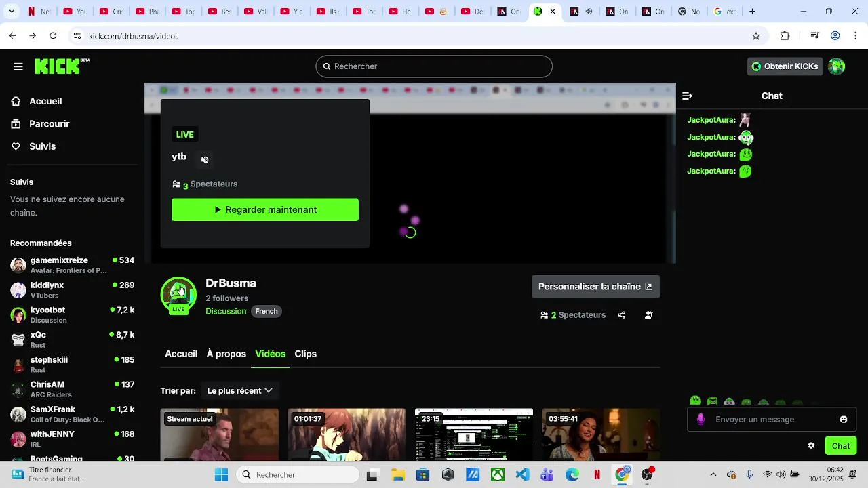
Task: Click the share icon beside Spectateurs
Action: [x=622, y=315]
